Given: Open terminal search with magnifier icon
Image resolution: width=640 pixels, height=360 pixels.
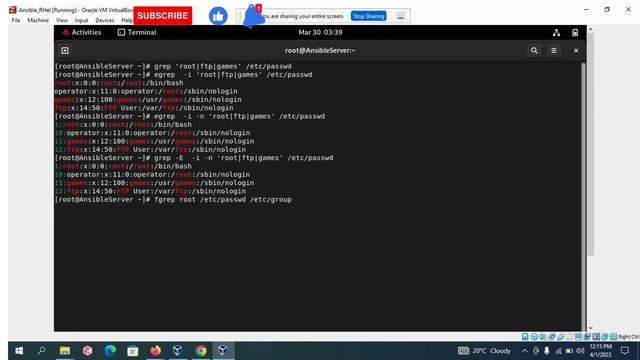Looking at the screenshot, I should coord(534,51).
